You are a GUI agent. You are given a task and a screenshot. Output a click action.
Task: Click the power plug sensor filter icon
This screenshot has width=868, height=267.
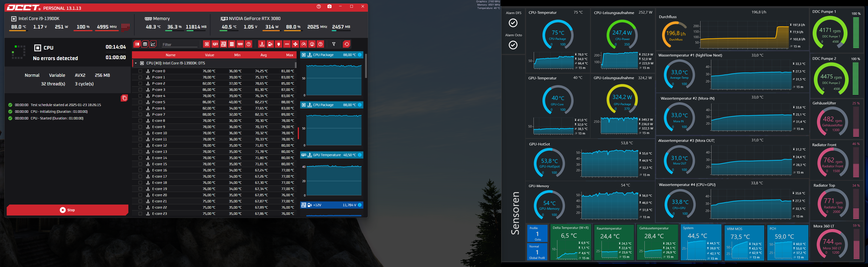tap(279, 44)
